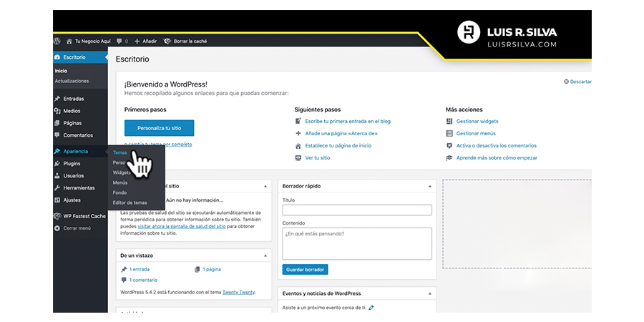Open the Añadir new content menu
Image resolution: width=644 pixels, height=322 pixels.
(x=145, y=41)
